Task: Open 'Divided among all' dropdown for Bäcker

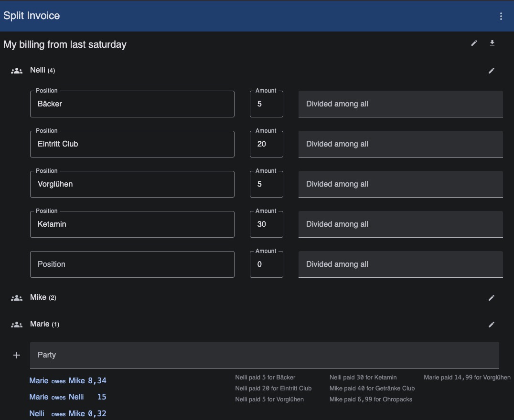Action: 400,104
